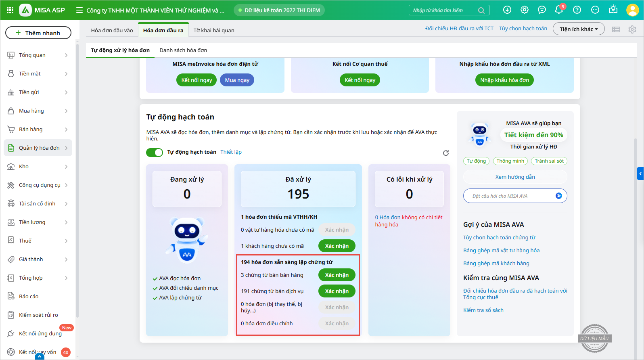This screenshot has height=360, width=644.
Task: Expand the Kho sidebar section
Action: pos(38,166)
